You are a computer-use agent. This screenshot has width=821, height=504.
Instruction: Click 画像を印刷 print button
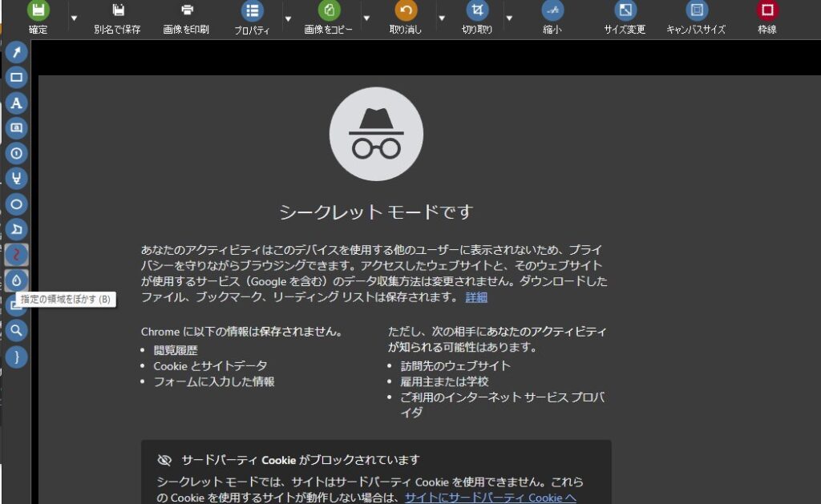186,18
